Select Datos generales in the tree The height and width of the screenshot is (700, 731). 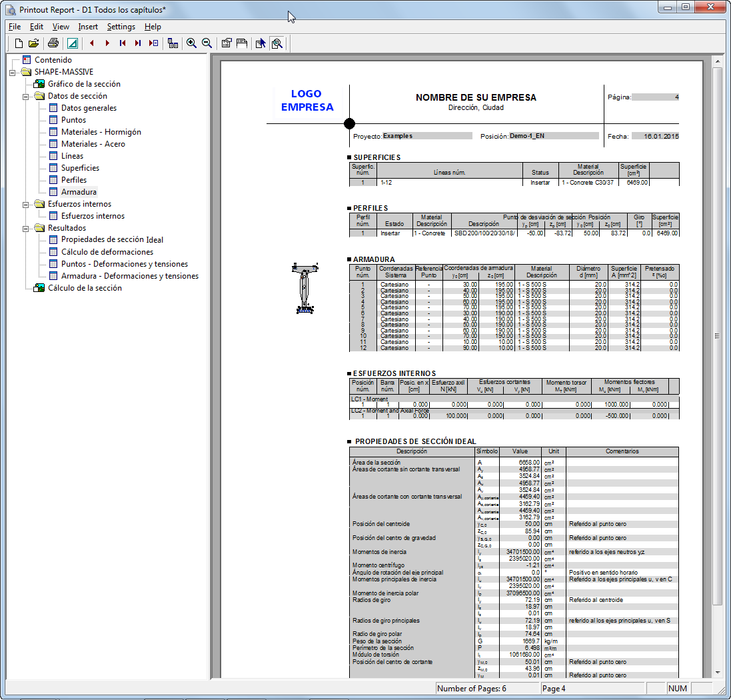point(89,108)
